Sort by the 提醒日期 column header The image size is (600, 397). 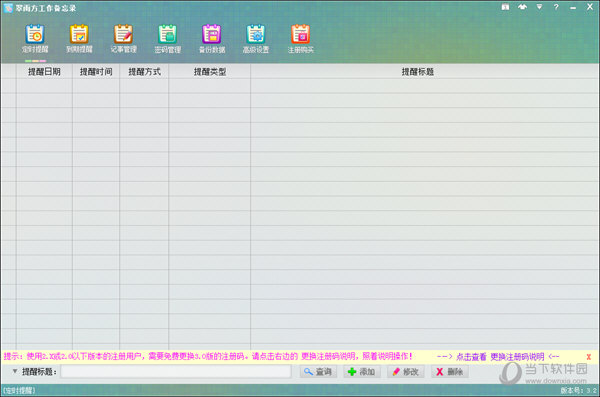(44, 72)
